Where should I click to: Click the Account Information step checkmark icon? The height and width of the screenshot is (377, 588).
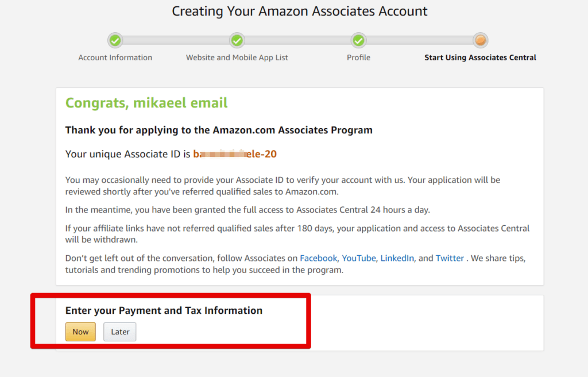click(x=115, y=40)
